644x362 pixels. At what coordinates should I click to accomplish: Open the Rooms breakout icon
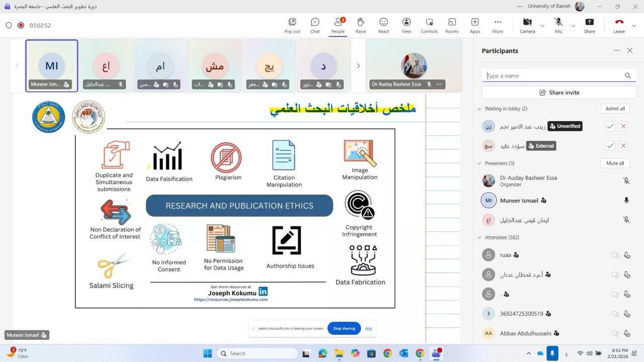pos(452,25)
